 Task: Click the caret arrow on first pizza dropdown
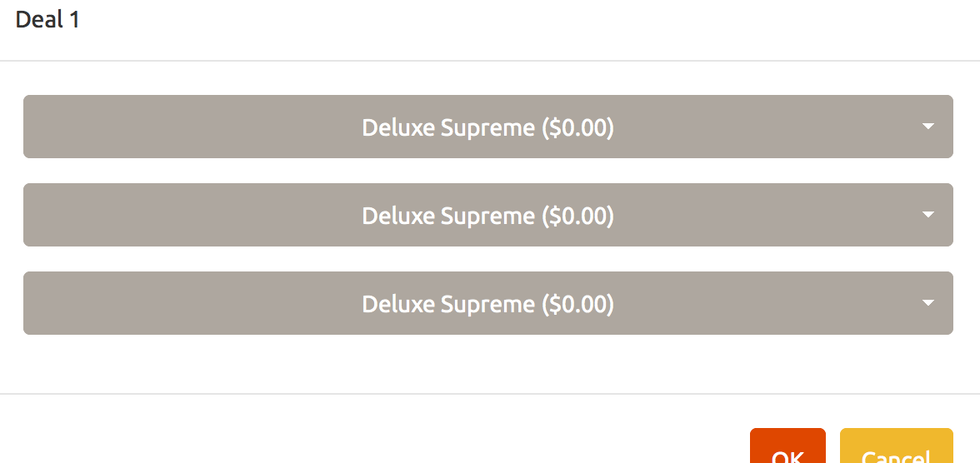click(928, 127)
